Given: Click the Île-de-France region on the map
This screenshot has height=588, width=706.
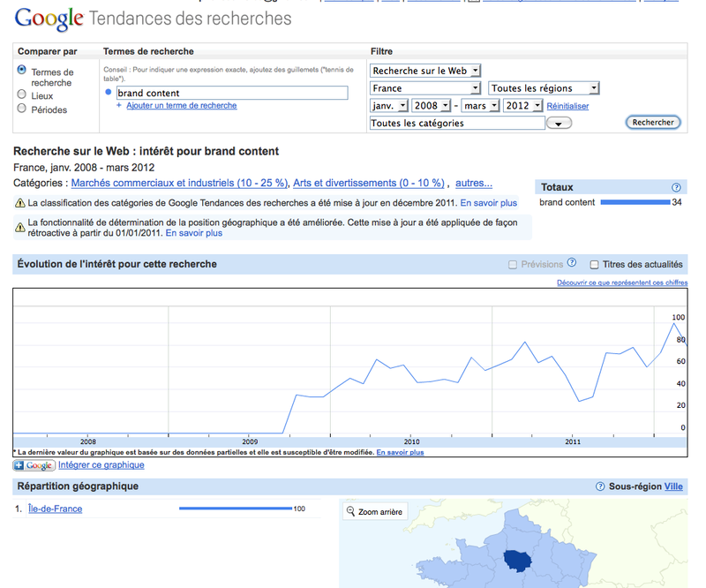Looking at the screenshot, I should tap(520, 562).
